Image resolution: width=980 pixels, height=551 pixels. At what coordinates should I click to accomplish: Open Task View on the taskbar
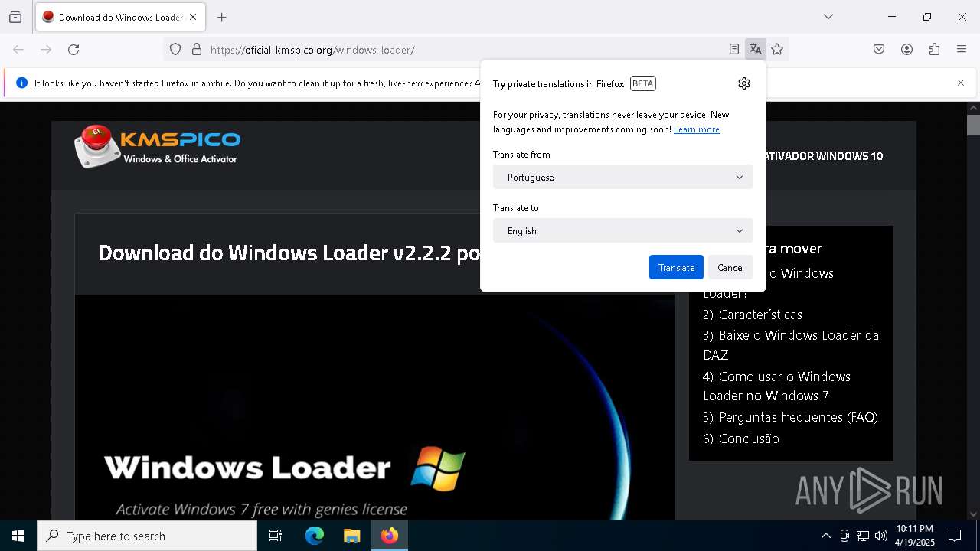[x=276, y=536]
